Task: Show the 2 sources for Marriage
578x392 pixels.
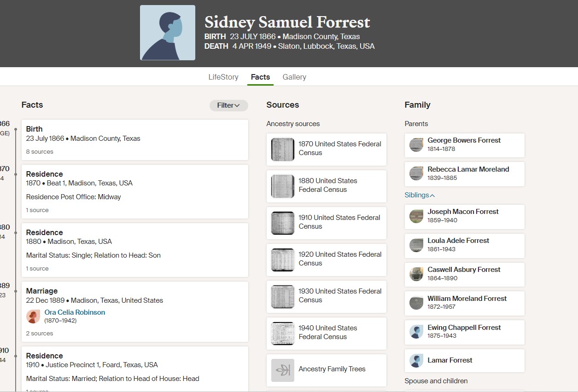Action: click(x=40, y=334)
